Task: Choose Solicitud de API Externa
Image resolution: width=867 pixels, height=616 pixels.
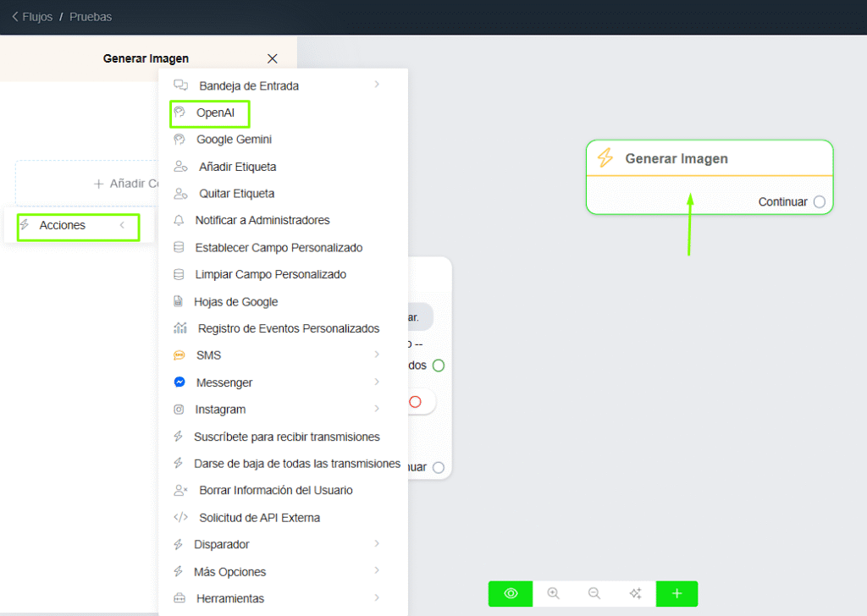Action: (x=259, y=518)
